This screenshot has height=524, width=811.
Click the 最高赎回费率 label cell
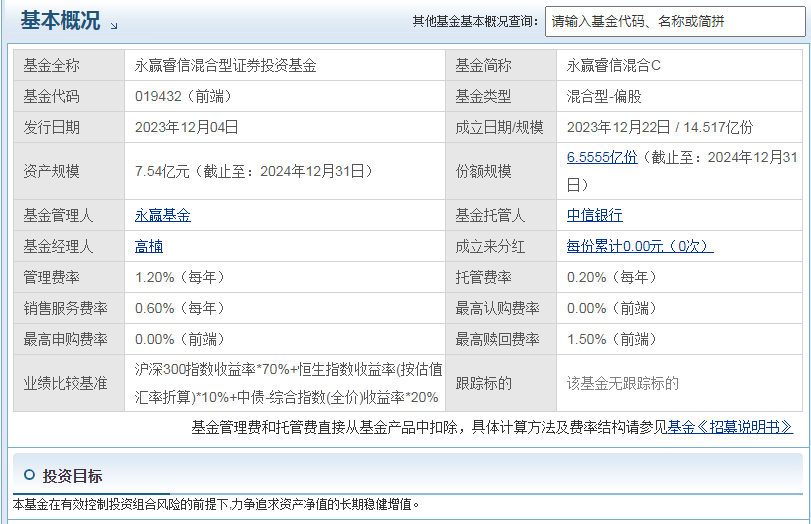tap(501, 339)
